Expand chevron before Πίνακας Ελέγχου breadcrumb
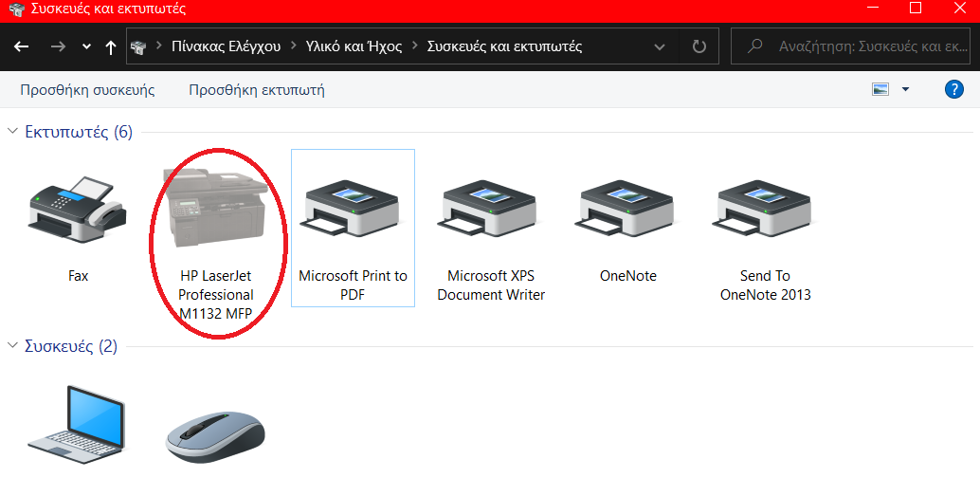Viewport: 980px width, 478px height. pos(159,46)
